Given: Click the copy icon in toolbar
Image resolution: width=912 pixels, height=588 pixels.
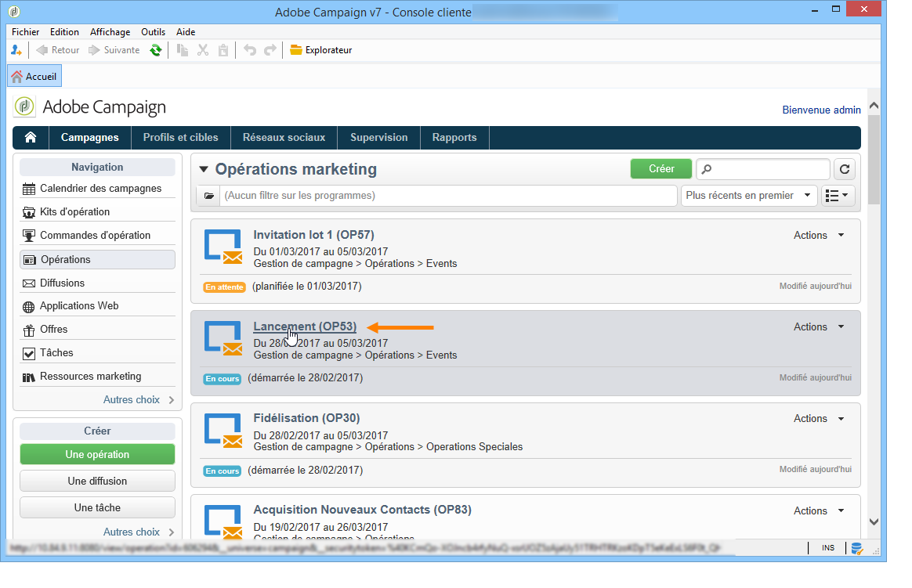Looking at the screenshot, I should (183, 50).
